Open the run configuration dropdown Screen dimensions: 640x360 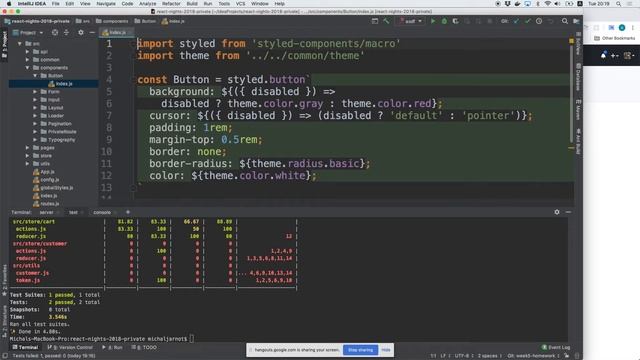point(411,21)
